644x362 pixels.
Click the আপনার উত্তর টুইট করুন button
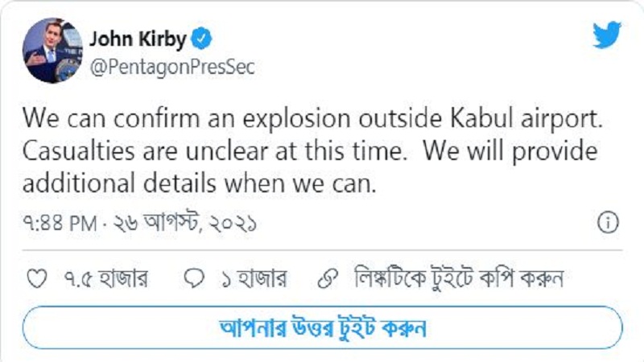(323, 327)
